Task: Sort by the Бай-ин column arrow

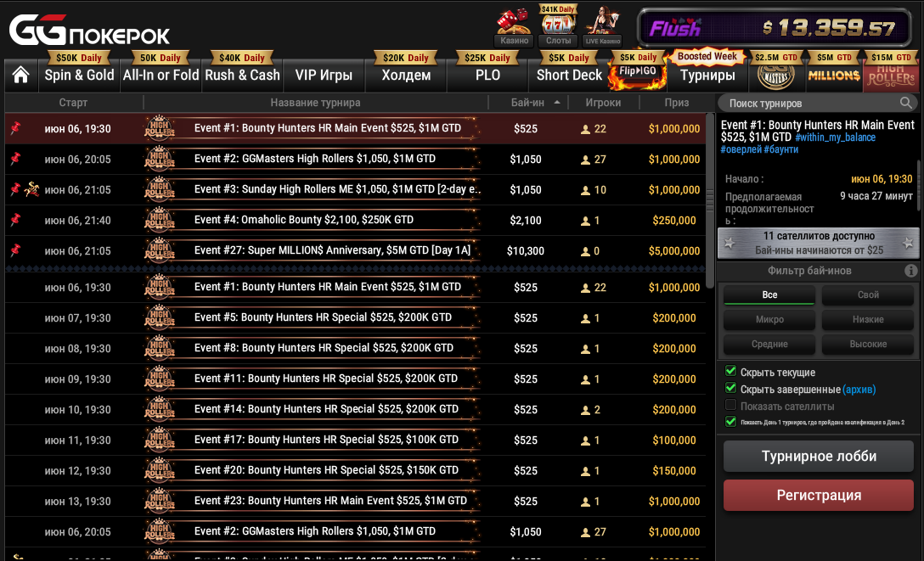Action: 557,103
